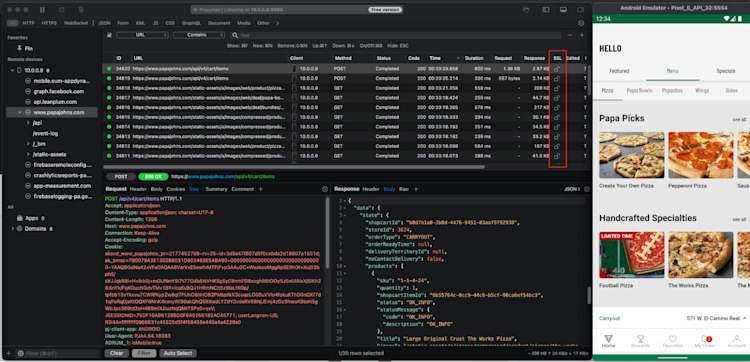750x362 pixels.
Task: Expand the /api folder
Action: pos(28,123)
